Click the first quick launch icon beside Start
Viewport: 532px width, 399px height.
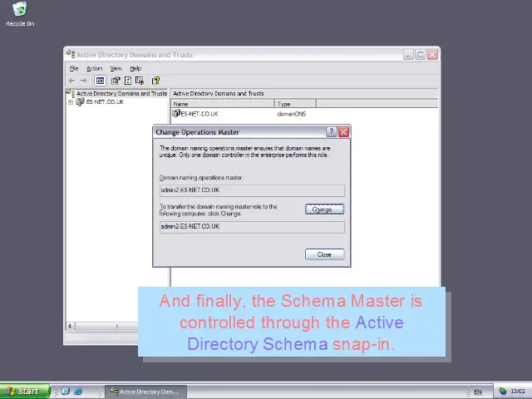[66, 392]
